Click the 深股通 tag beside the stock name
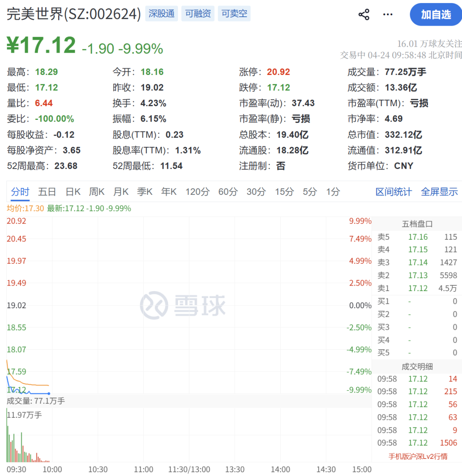The width and height of the screenshot is (462, 476). (x=161, y=13)
